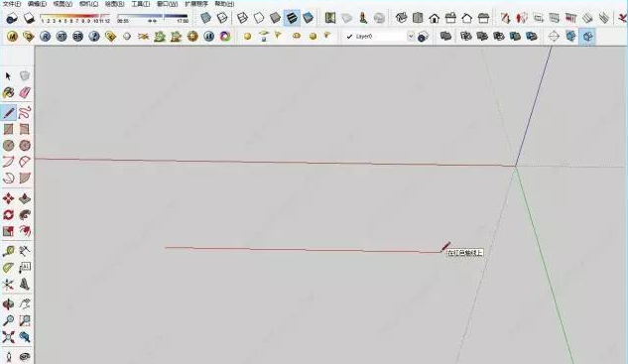Open V-Ray material editor M icon
Viewport: 628px width, 364px height.
pos(13,37)
